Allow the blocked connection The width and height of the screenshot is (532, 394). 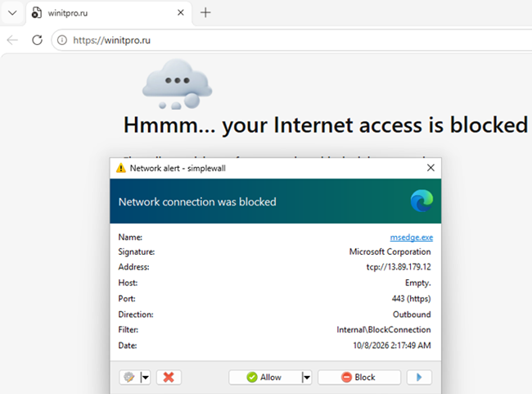pyautogui.click(x=264, y=377)
